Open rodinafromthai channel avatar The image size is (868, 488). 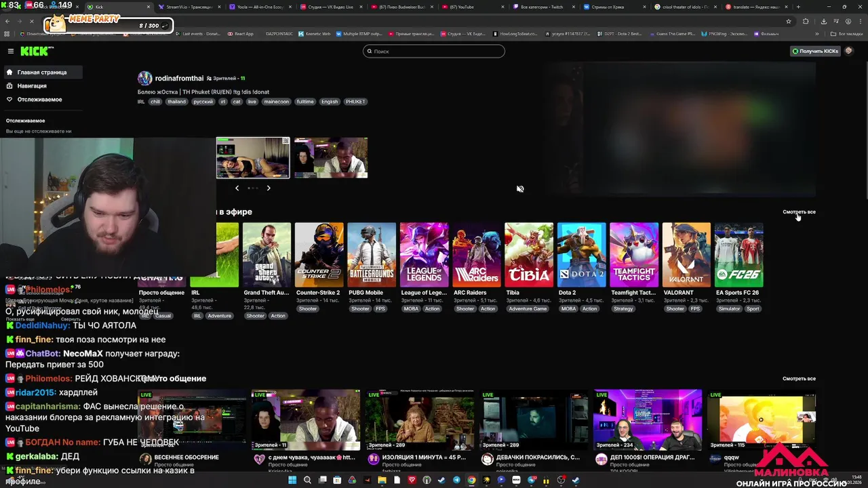pyautogui.click(x=144, y=78)
